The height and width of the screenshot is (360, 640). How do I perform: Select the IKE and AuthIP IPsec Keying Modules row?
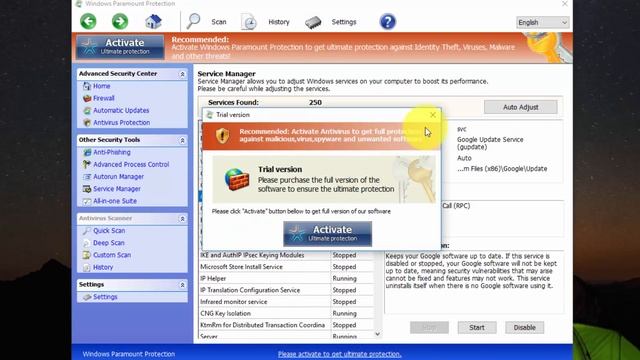click(286, 255)
